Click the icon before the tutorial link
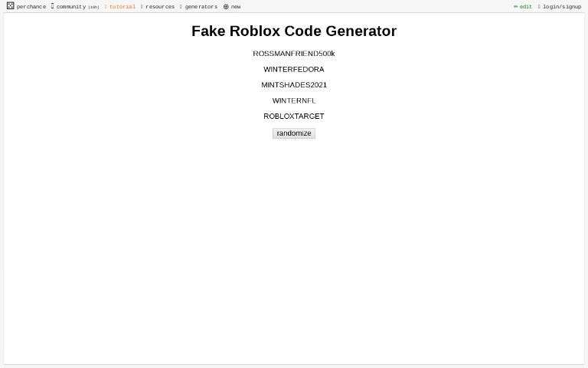 tap(106, 7)
